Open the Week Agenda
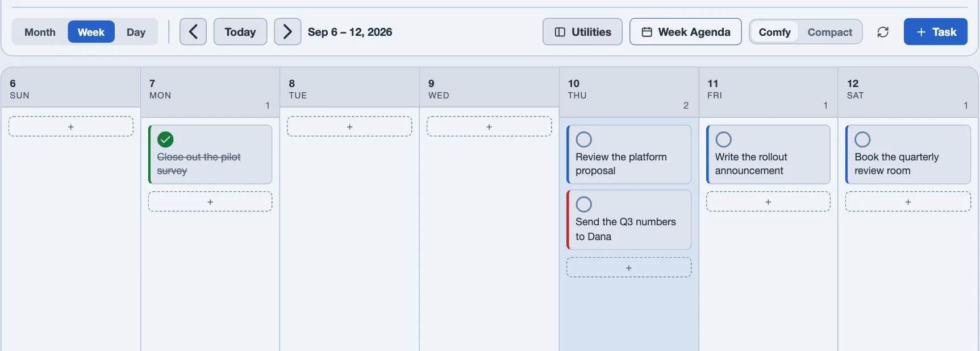The width and height of the screenshot is (980, 351). (x=685, y=32)
